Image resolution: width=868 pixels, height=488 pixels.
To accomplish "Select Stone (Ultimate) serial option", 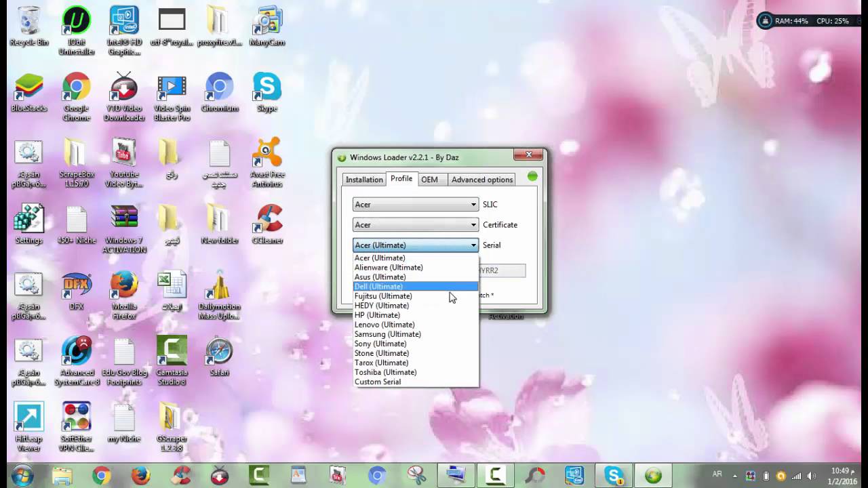I will (x=416, y=353).
